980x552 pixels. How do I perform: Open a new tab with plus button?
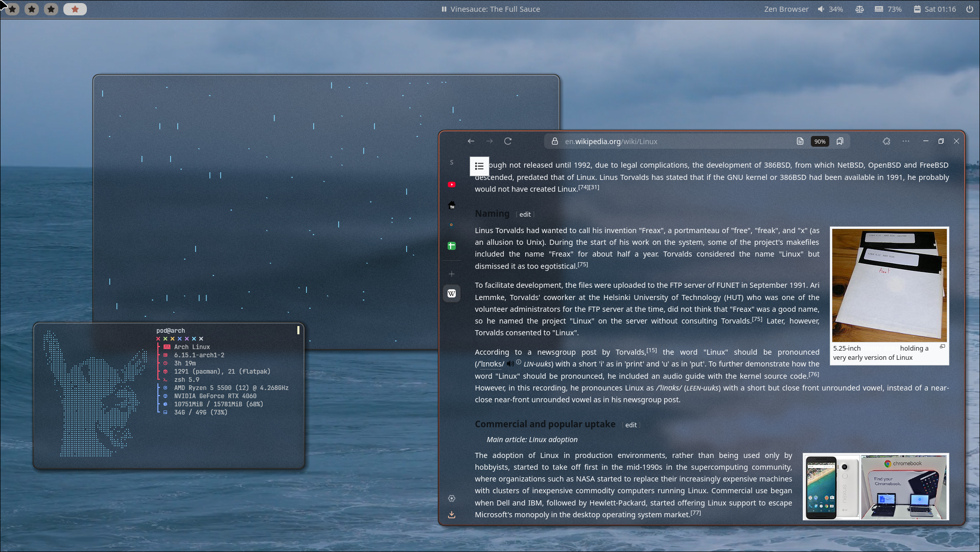(x=451, y=274)
